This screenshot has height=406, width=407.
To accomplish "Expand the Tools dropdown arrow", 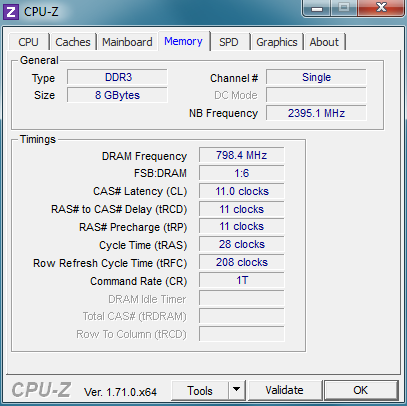I will [237, 390].
